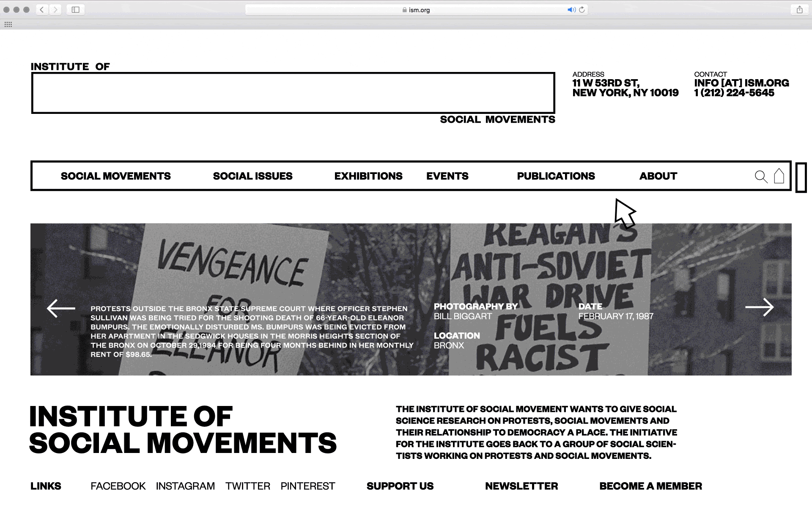Image resolution: width=812 pixels, height=508 pixels.
Task: Click the institute description paragraph
Action: [536, 432]
